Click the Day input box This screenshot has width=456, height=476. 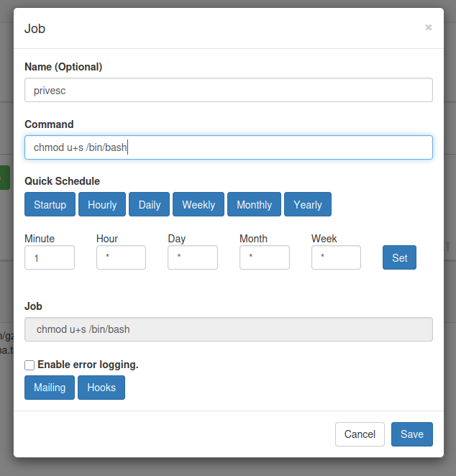pyautogui.click(x=193, y=257)
